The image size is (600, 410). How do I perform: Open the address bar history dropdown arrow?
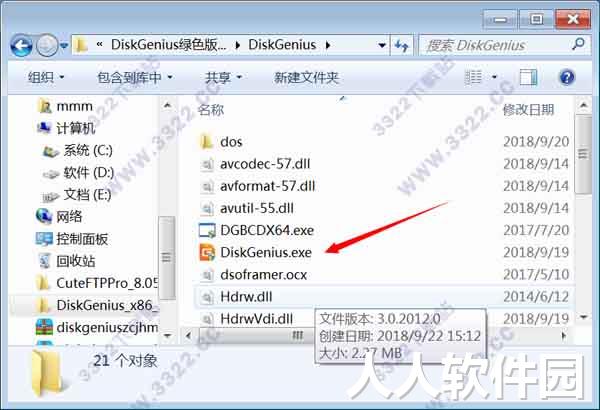[x=382, y=46]
